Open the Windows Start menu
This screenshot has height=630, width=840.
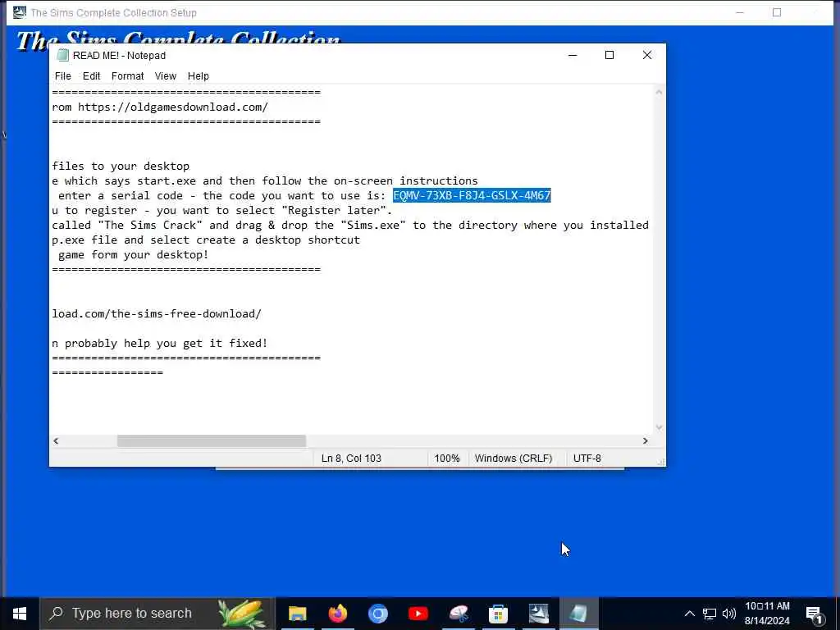(x=20, y=614)
